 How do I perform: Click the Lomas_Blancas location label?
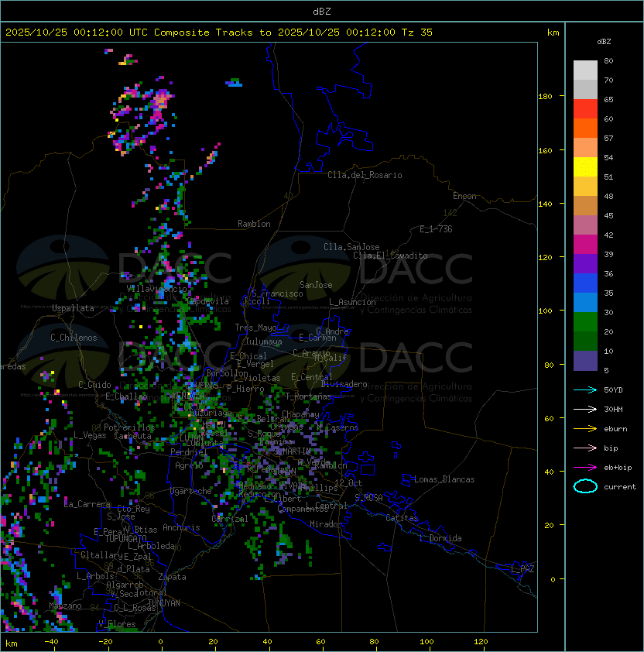pyautogui.click(x=444, y=479)
